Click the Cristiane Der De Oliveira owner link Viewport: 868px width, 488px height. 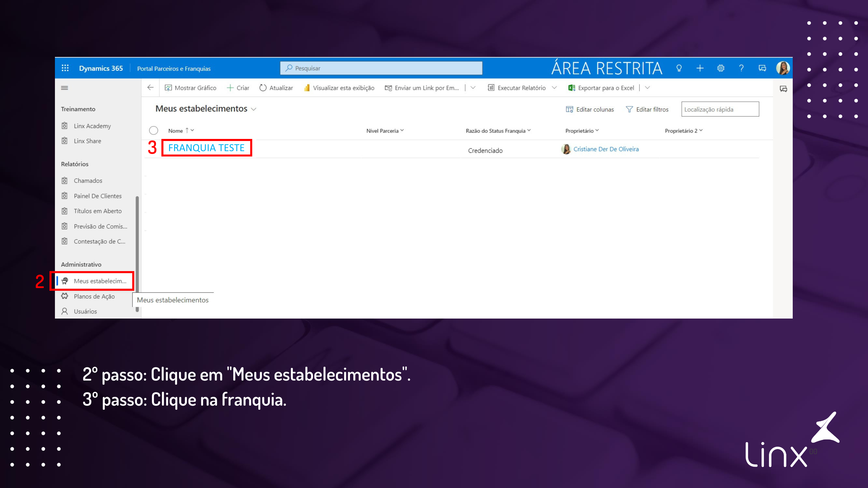coord(606,149)
